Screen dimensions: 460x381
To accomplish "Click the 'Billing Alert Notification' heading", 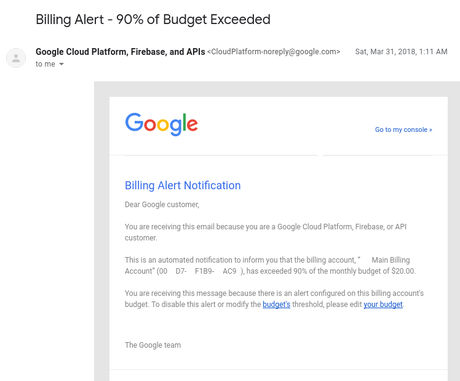I will (183, 185).
